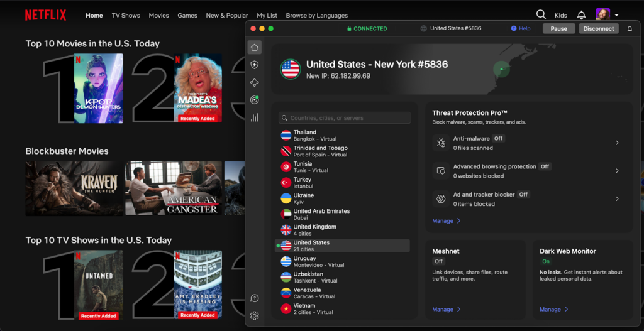644x331 pixels.
Task: Click Manage under Threat Protection Pro
Action: tap(447, 220)
